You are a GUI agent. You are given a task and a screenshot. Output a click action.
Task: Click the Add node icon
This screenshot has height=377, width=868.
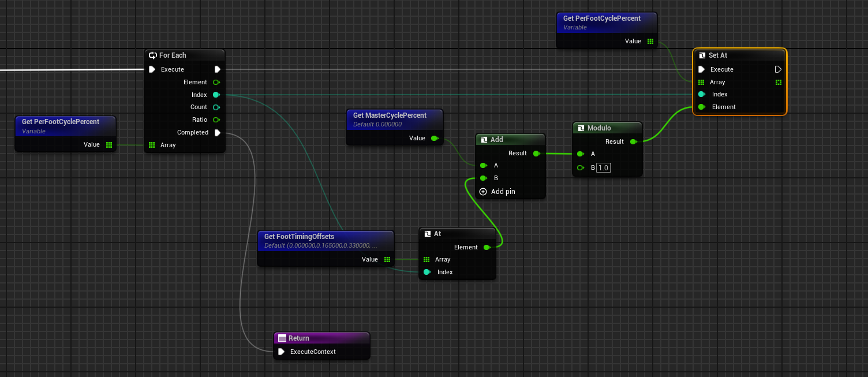[484, 140]
